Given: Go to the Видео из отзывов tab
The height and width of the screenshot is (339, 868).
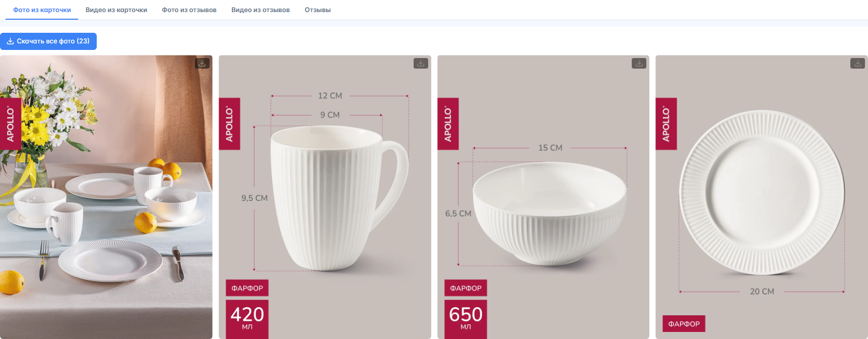Looking at the screenshot, I should (x=260, y=10).
